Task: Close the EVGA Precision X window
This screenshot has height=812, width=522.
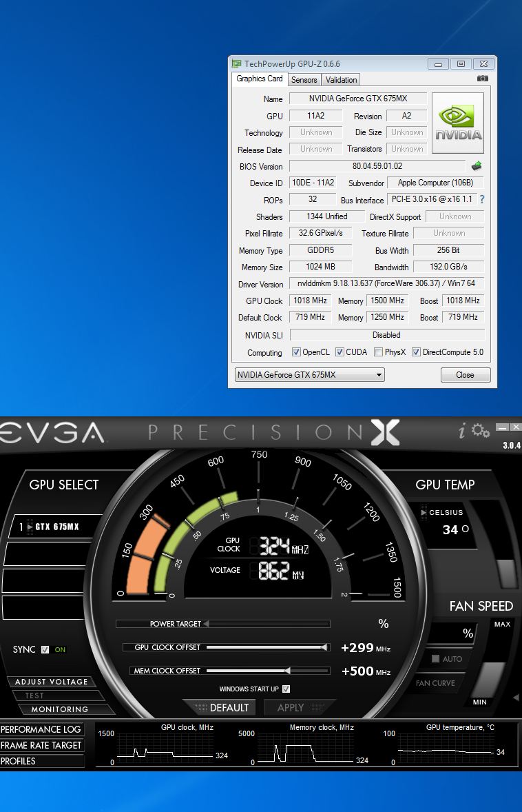Action: [x=516, y=427]
